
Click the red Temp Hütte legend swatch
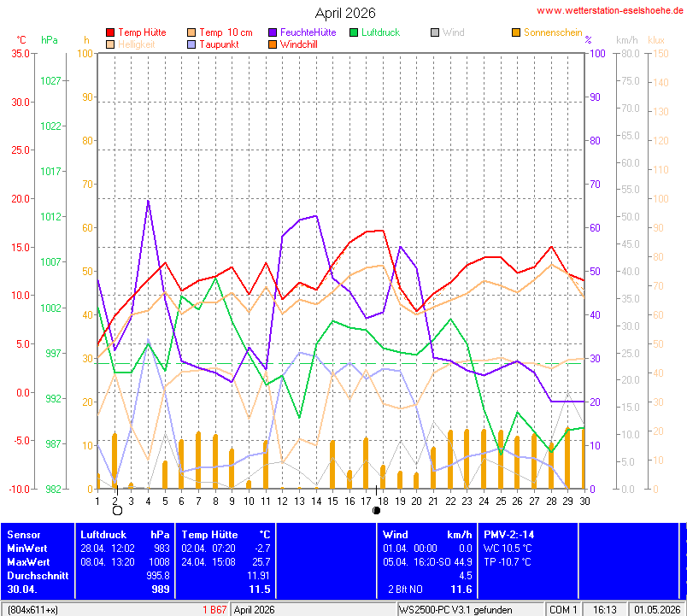pos(110,32)
